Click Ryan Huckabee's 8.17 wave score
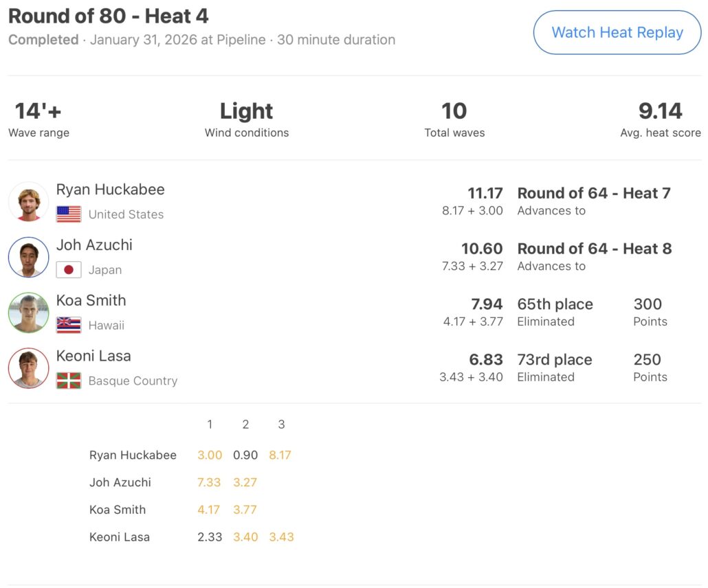Image resolution: width=708 pixels, height=588 pixels. pyautogui.click(x=281, y=455)
